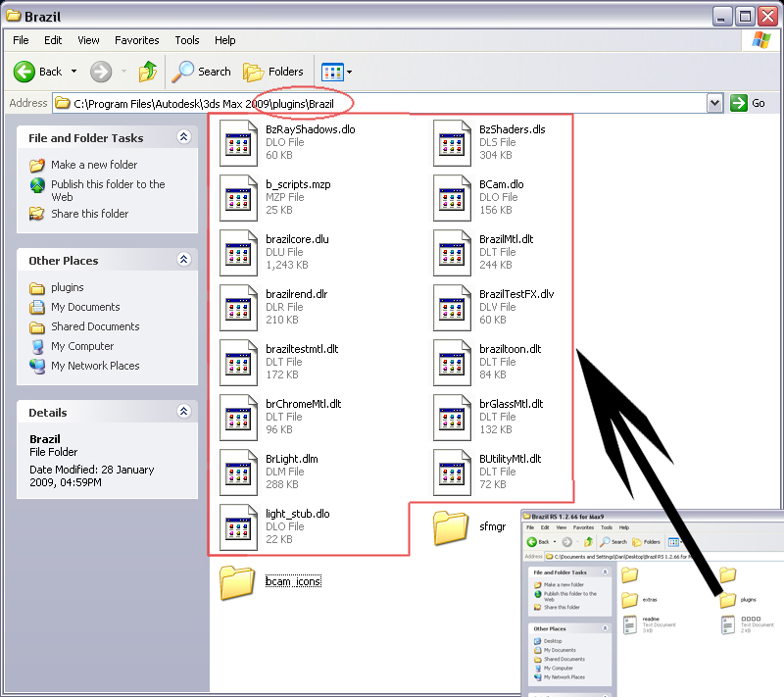Collapse the File and Folder Tasks panel

tap(184, 137)
